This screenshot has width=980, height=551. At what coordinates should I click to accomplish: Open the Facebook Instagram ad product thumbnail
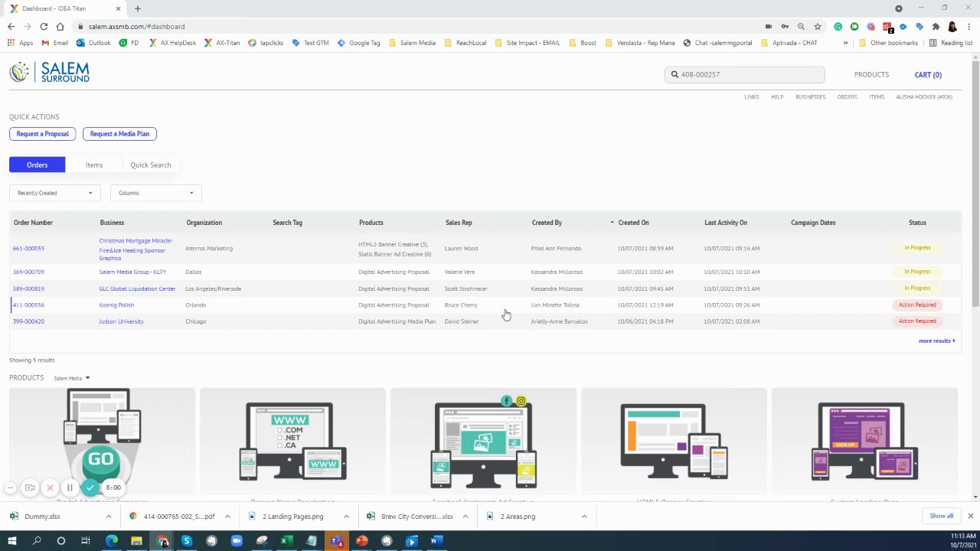click(x=483, y=442)
